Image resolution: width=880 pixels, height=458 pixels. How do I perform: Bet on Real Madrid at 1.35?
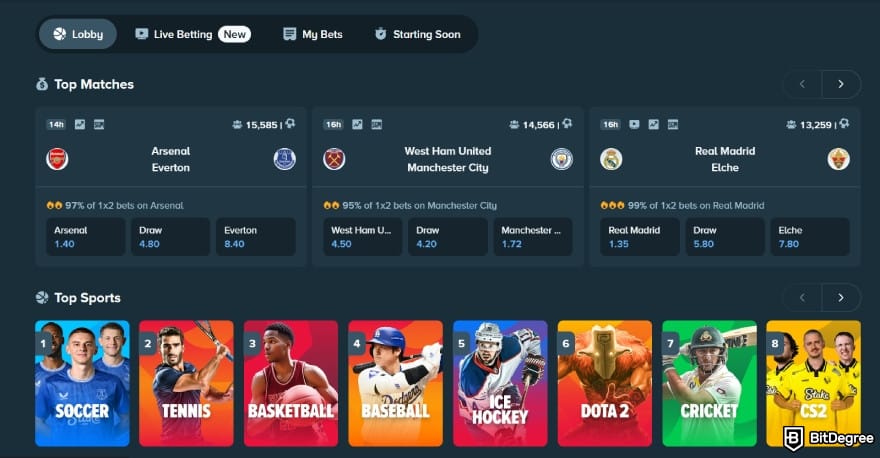click(640, 237)
